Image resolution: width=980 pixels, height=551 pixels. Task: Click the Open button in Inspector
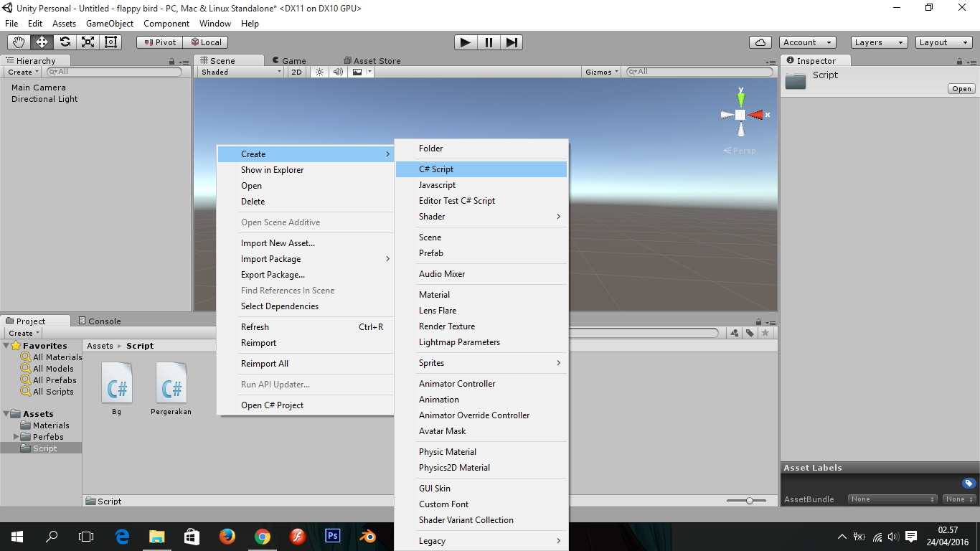tap(961, 89)
